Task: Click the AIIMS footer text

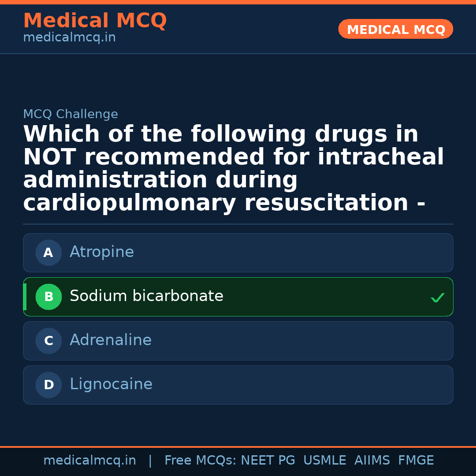Action: pos(372,461)
